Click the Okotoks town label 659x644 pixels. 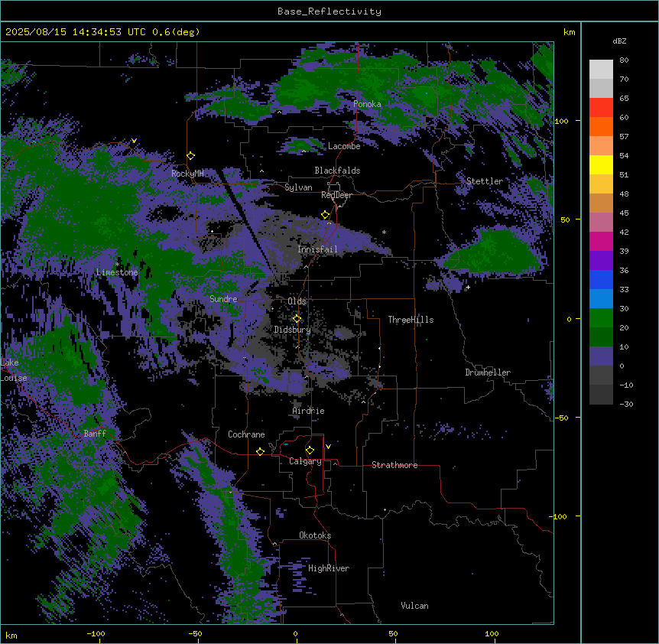[x=315, y=535]
